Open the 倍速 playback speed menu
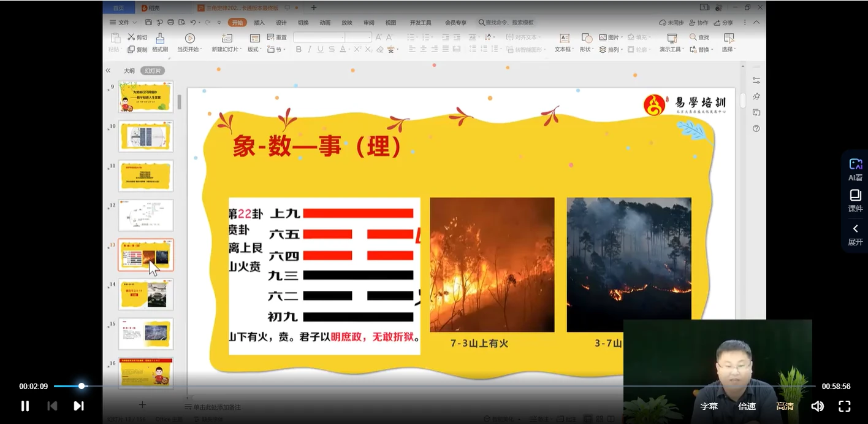Screen dimensions: 868x424 (x=747, y=406)
